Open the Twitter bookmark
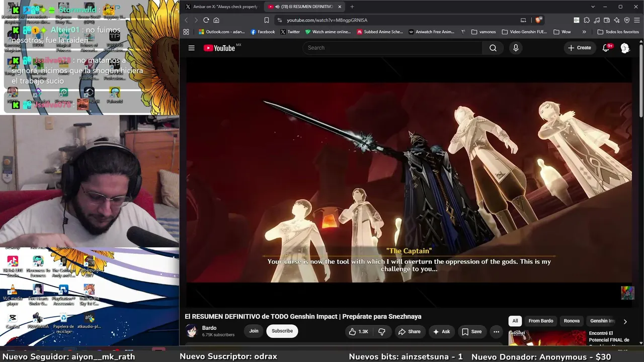The height and width of the screenshot is (362, 644). [290, 32]
